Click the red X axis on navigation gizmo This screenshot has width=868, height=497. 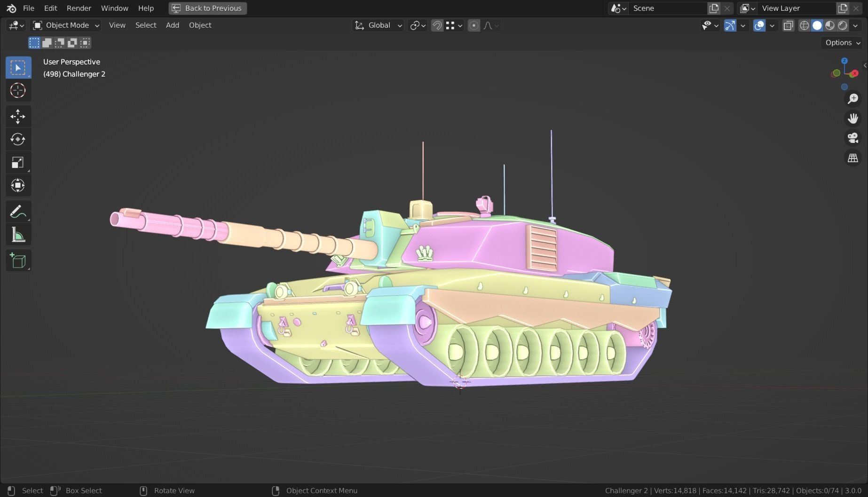[855, 73]
